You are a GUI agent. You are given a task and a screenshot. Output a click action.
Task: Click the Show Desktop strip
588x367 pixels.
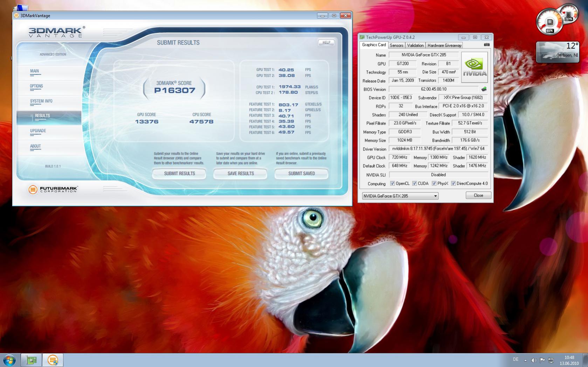pos(586,360)
